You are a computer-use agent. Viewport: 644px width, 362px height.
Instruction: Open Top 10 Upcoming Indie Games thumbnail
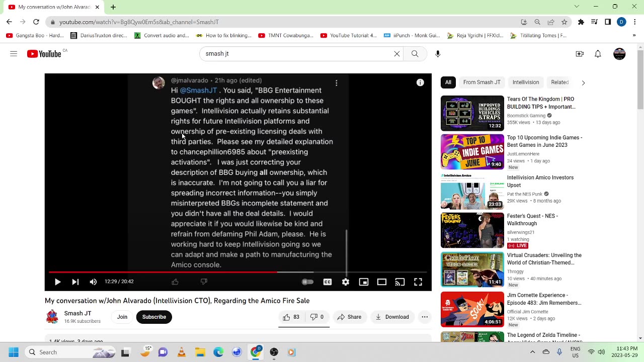pyautogui.click(x=472, y=151)
